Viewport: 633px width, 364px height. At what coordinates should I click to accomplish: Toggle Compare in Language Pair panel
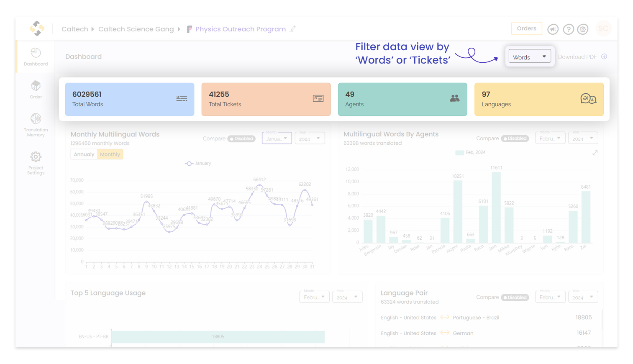coord(515,297)
